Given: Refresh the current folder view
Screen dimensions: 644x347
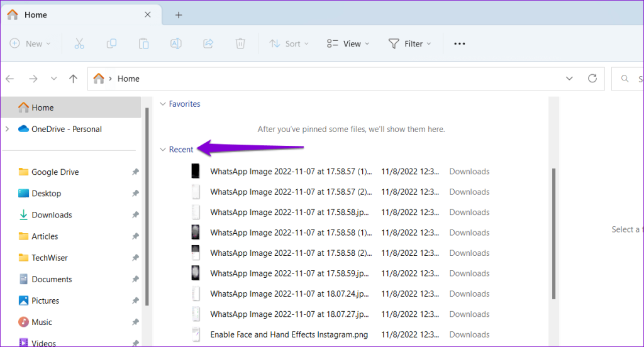Looking at the screenshot, I should [592, 79].
